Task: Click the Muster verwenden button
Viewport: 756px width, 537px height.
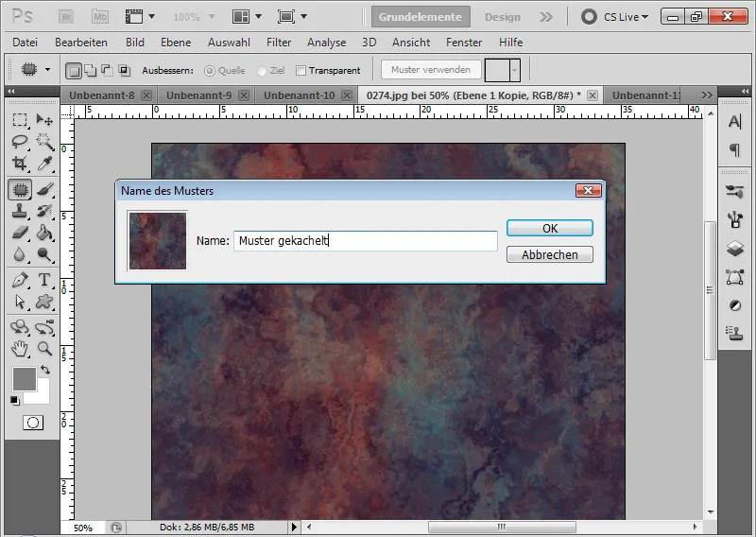Action: tap(431, 69)
